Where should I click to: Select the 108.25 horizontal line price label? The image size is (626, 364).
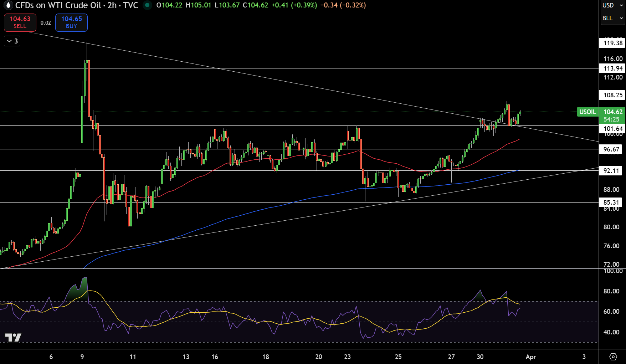click(x=613, y=95)
